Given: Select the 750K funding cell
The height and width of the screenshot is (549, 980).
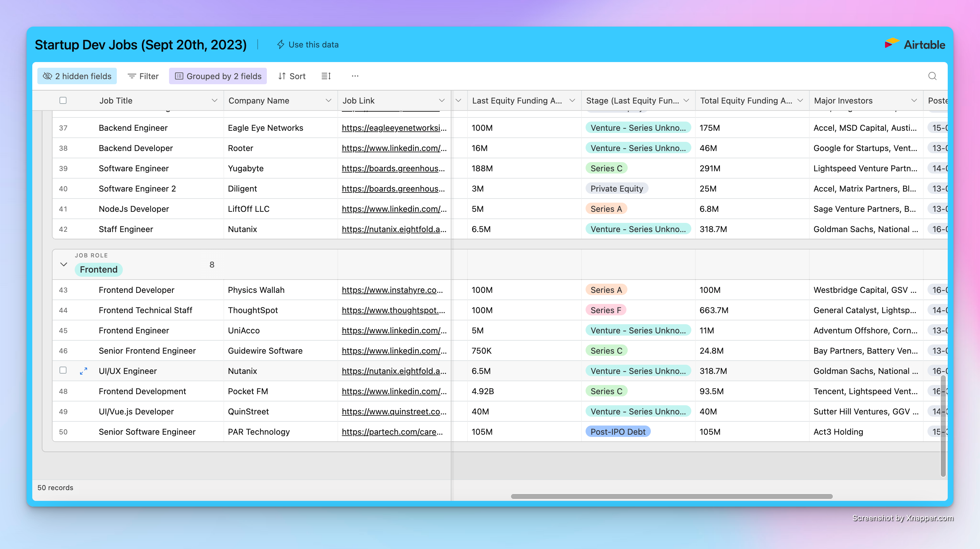Looking at the screenshot, I should click(x=524, y=351).
